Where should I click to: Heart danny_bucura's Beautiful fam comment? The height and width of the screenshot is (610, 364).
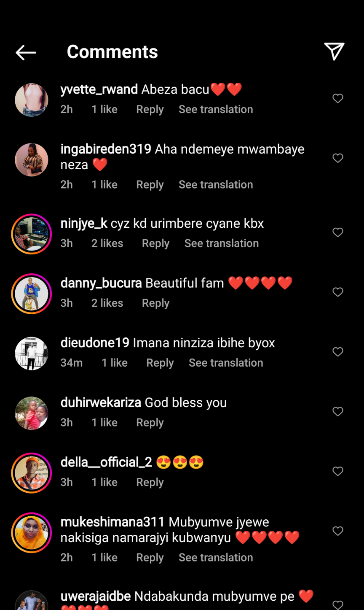pyautogui.click(x=338, y=292)
